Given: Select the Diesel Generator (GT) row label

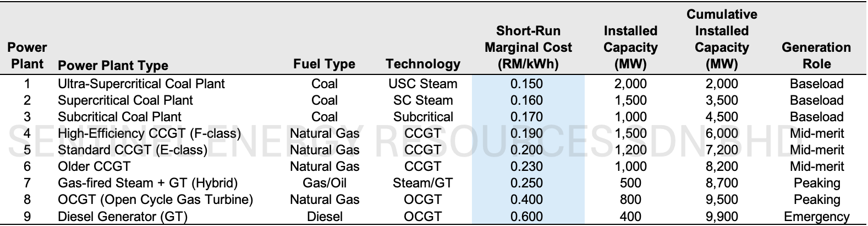Looking at the screenshot, I should (x=123, y=217).
